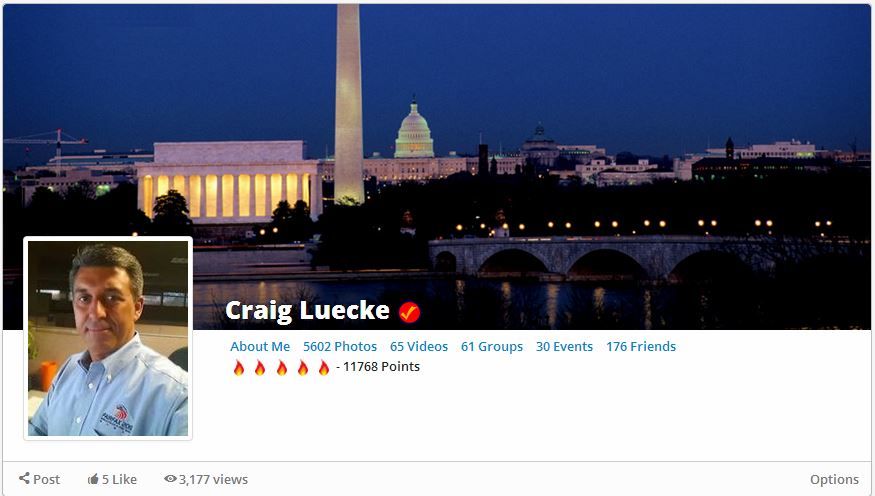Click the second flame rating icon

click(260, 368)
